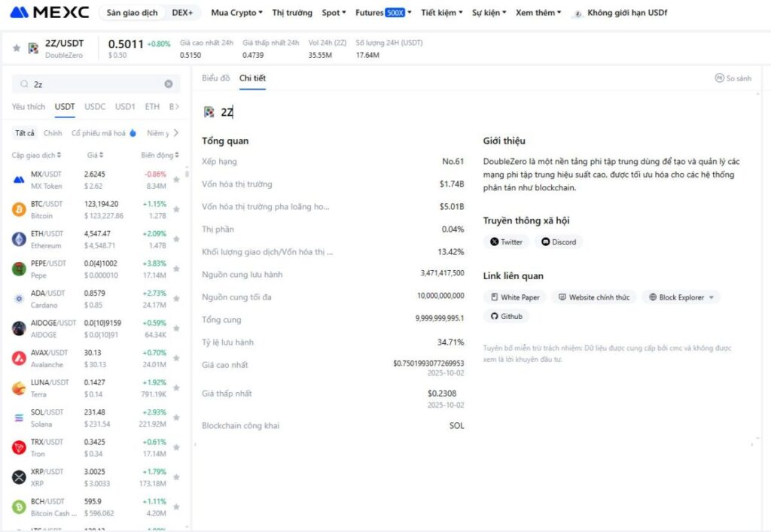Image resolution: width=771 pixels, height=532 pixels.
Task: Expand the Futures menu
Action: (382, 13)
